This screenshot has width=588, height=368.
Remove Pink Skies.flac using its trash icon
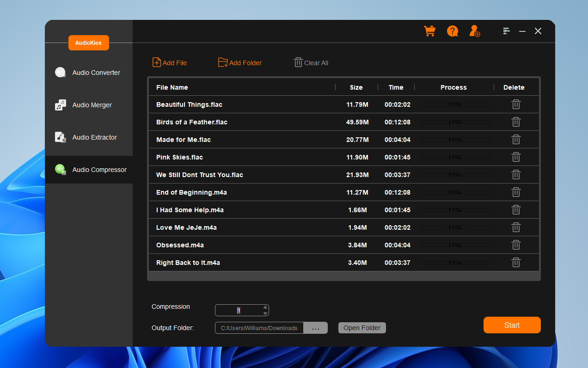click(x=516, y=157)
